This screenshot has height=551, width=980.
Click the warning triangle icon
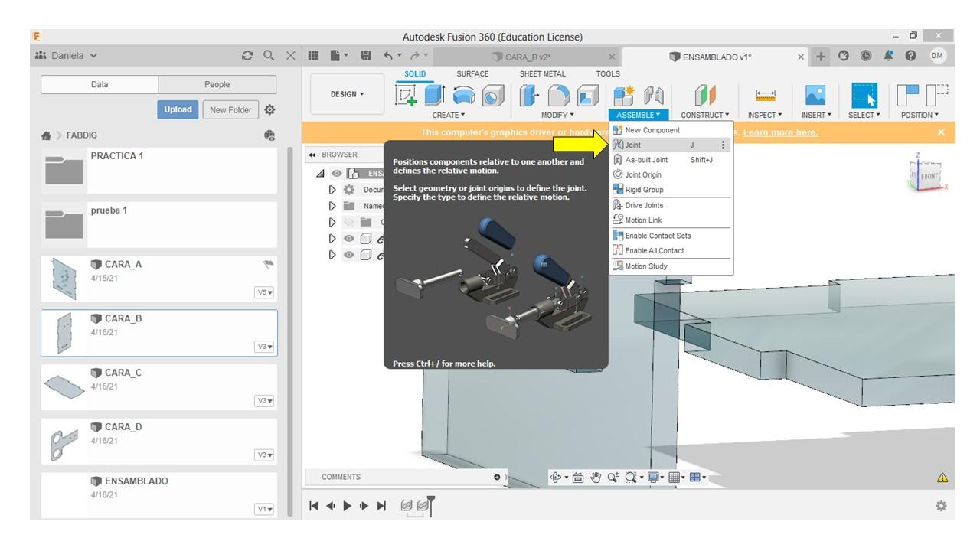pyautogui.click(x=942, y=478)
